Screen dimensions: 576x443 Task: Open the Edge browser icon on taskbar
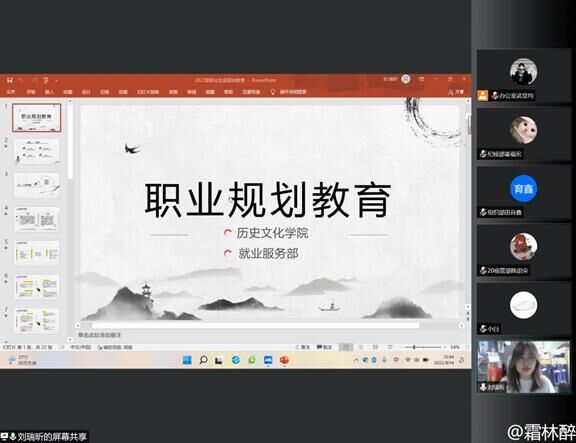coord(235,360)
